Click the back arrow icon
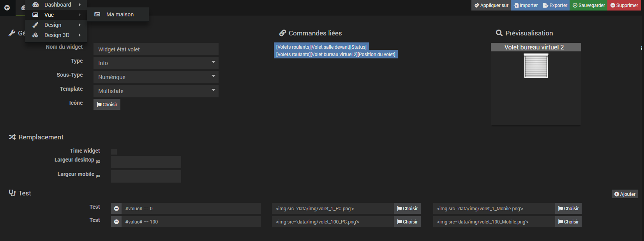This screenshot has width=644, height=241. (7, 7)
